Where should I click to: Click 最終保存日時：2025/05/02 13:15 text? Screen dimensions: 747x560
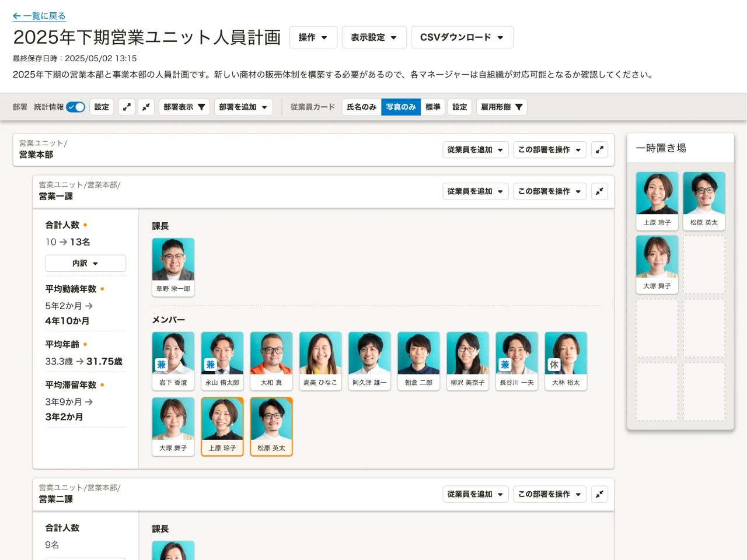(75, 58)
